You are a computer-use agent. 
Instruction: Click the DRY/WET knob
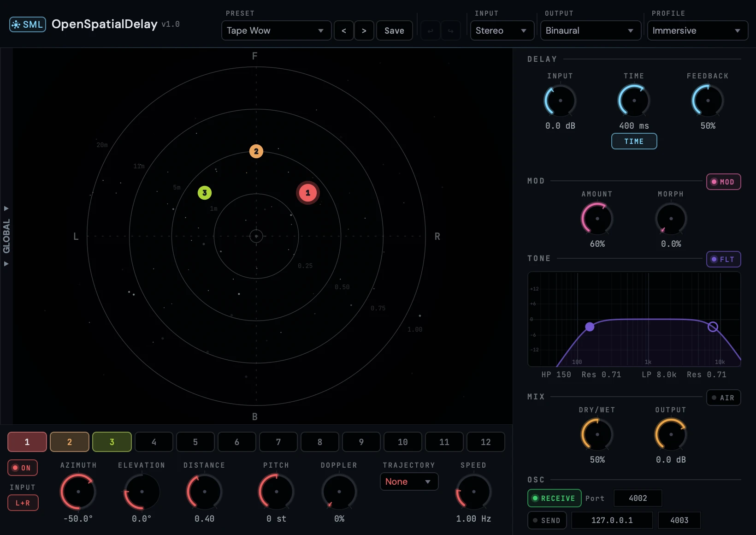click(597, 434)
